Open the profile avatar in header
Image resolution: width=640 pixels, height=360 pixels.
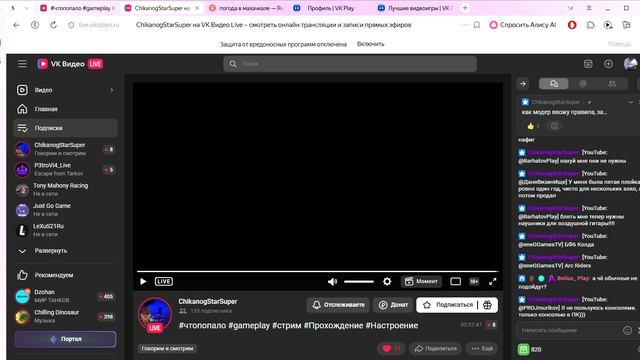630,64
